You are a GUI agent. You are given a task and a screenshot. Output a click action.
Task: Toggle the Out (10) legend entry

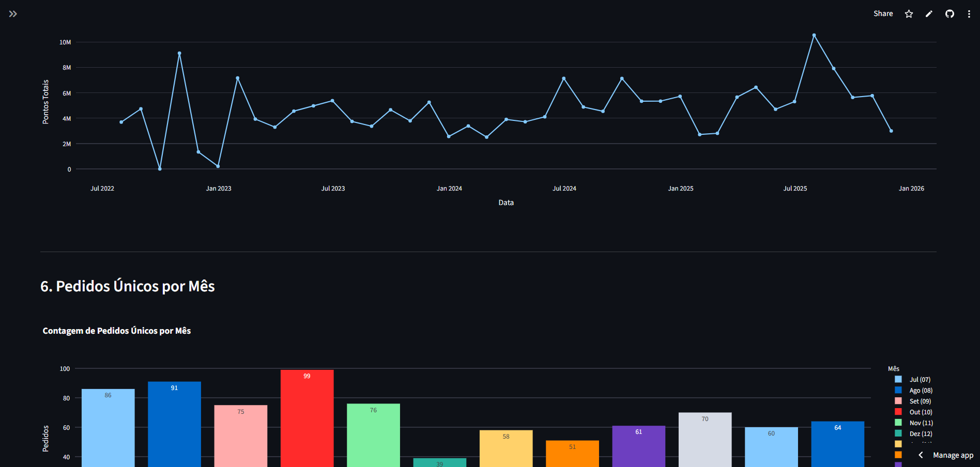(x=921, y=412)
